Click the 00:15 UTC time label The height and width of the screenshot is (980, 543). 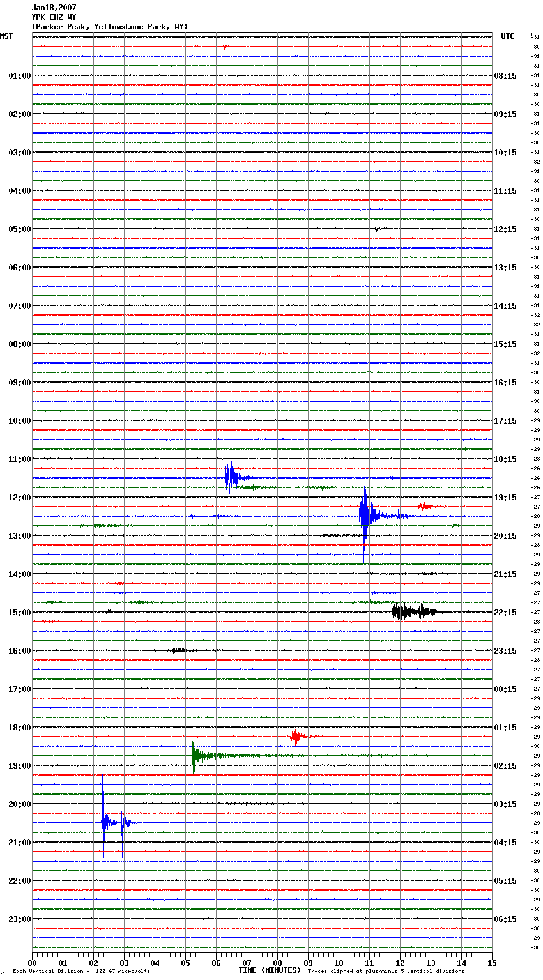pyautogui.click(x=505, y=689)
